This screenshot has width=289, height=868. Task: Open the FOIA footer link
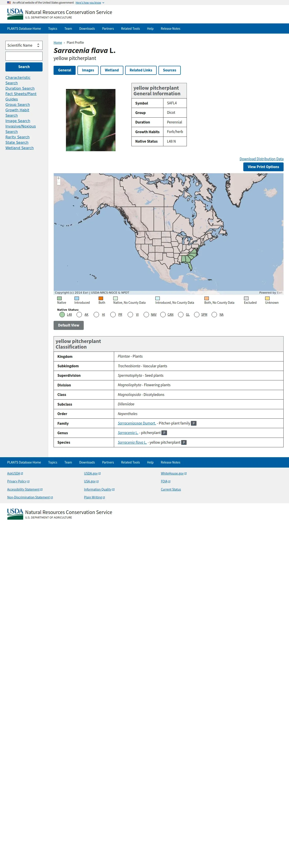tap(165, 481)
